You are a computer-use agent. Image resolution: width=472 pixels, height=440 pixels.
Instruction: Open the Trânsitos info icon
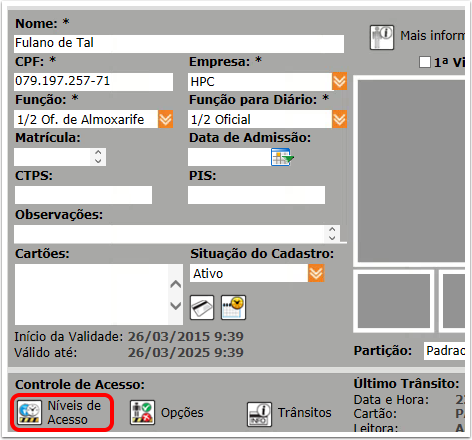(259, 414)
